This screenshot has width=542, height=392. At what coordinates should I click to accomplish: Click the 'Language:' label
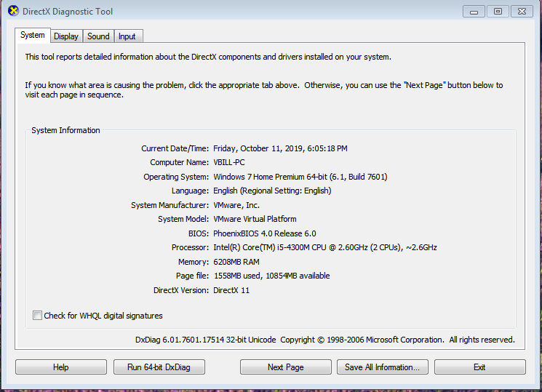point(190,191)
